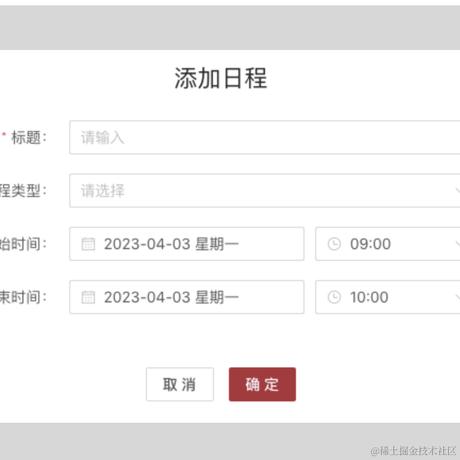
Task: Click the clock icon beside 09:00
Action: [x=334, y=244]
